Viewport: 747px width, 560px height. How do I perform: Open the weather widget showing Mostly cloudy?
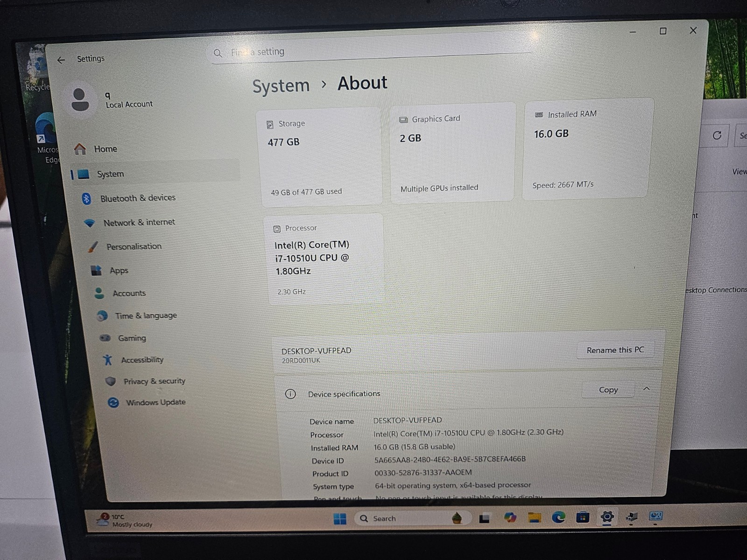125,520
